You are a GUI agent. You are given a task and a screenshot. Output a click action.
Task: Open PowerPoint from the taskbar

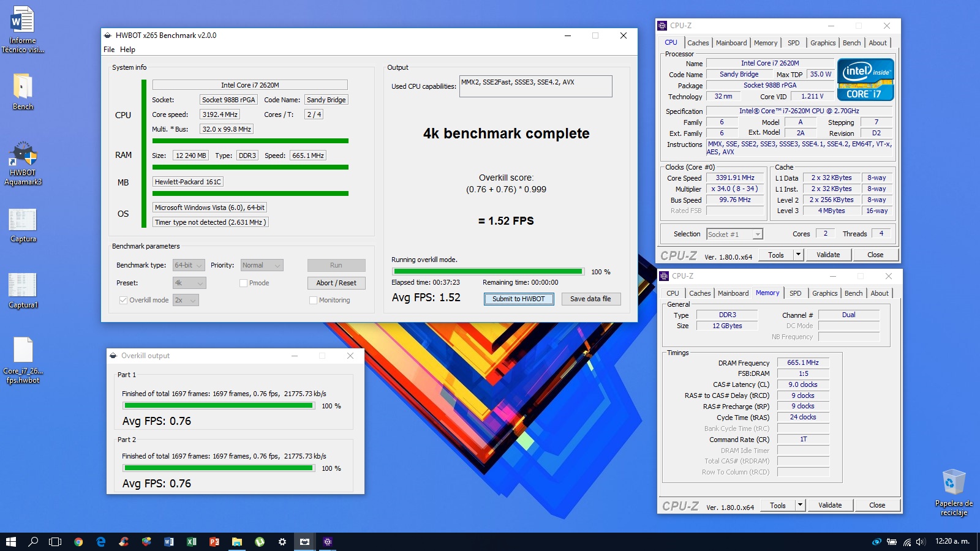click(x=214, y=542)
